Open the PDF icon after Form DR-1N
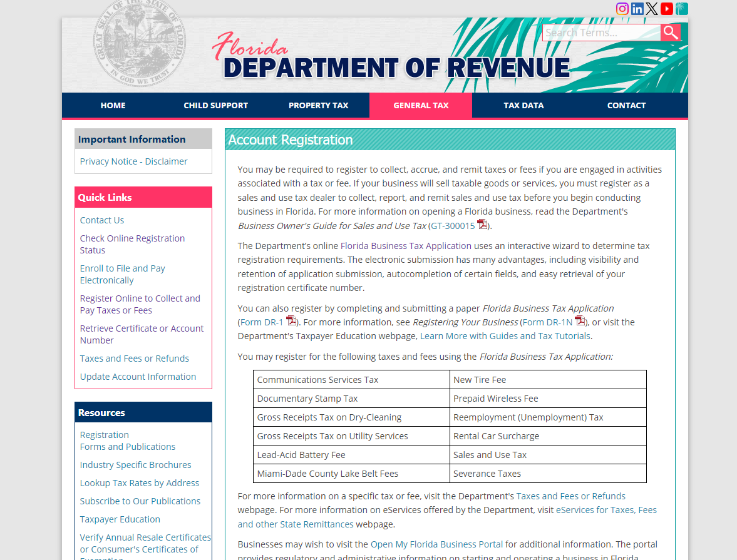Image resolution: width=737 pixels, height=560 pixels. click(x=580, y=320)
